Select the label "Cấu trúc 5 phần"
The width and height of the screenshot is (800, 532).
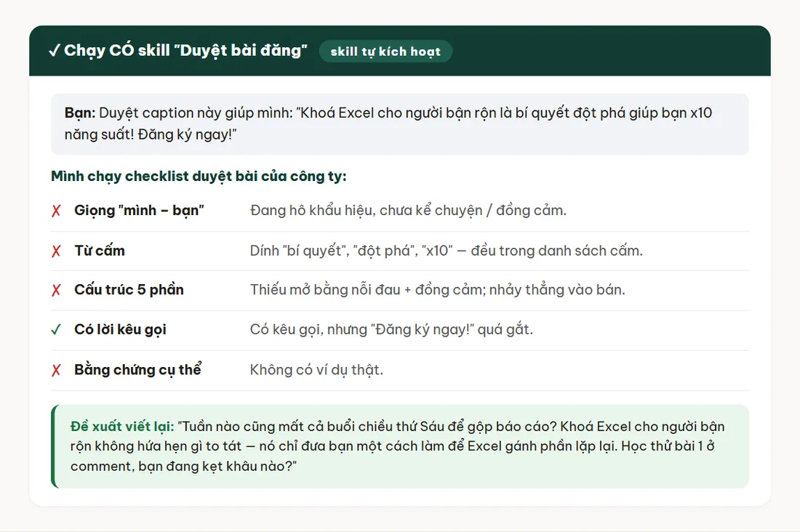[x=129, y=290]
